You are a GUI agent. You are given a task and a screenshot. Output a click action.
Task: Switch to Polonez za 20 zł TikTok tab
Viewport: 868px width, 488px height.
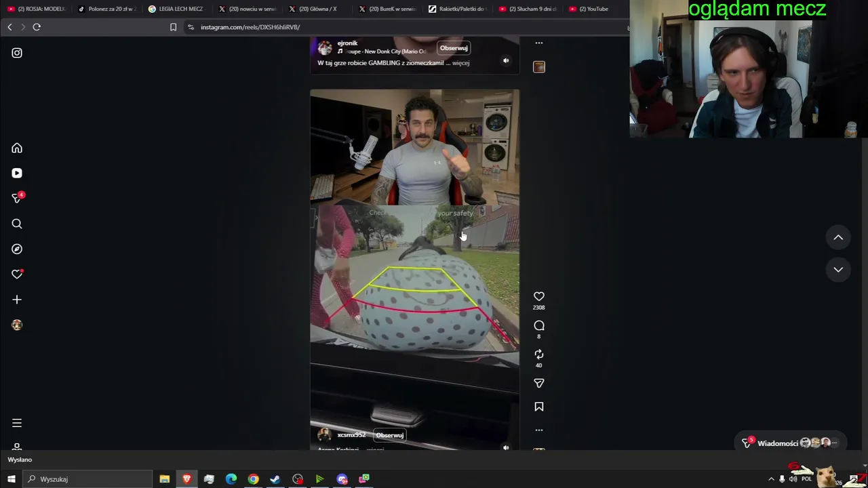(x=107, y=9)
